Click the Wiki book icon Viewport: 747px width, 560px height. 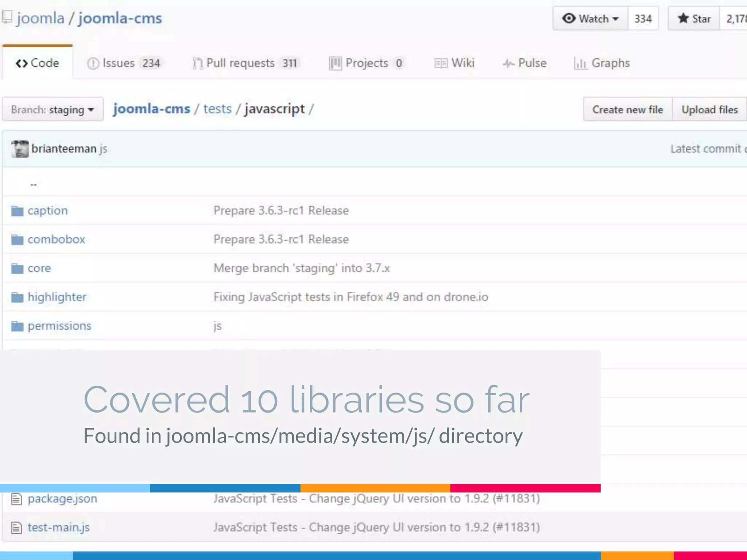[x=441, y=63]
